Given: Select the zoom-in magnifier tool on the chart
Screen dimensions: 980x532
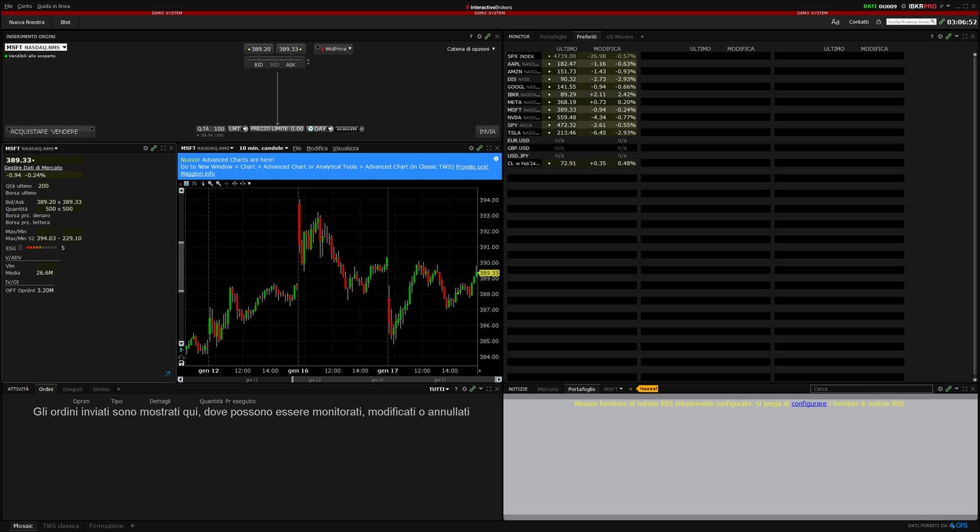Looking at the screenshot, I should [x=211, y=184].
